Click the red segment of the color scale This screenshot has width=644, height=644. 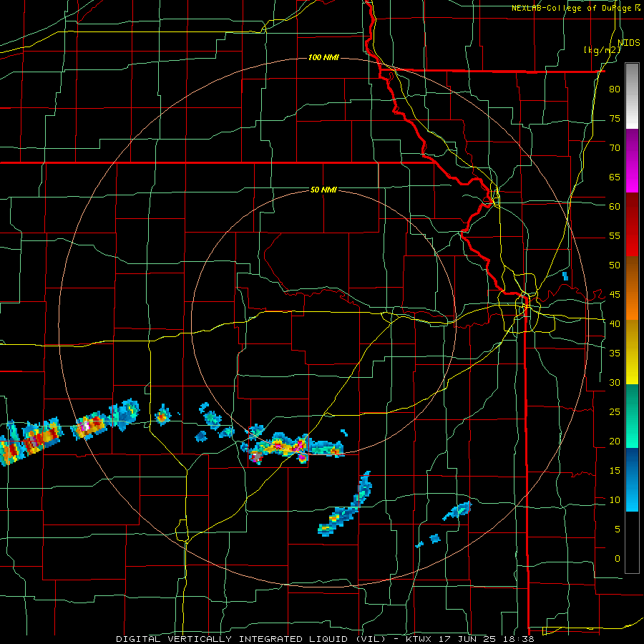click(632, 225)
